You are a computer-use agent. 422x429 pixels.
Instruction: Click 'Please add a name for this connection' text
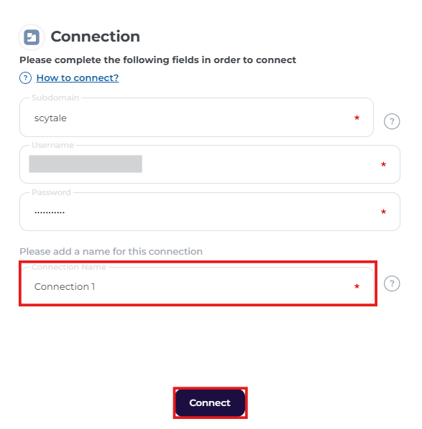[x=111, y=251]
